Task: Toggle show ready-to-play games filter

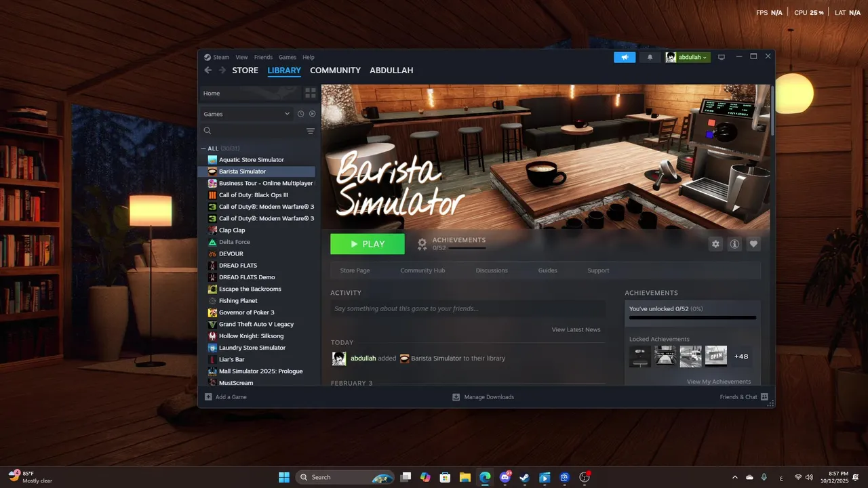Action: pos(312,114)
